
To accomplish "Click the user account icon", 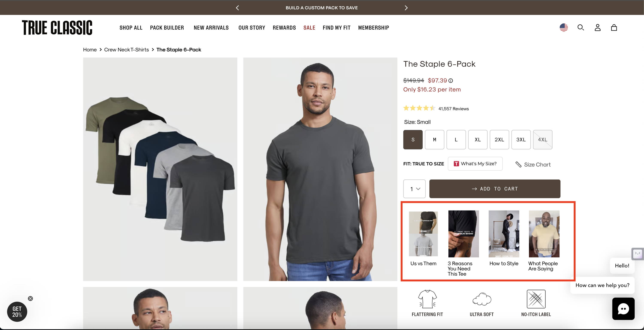I will coord(597,27).
